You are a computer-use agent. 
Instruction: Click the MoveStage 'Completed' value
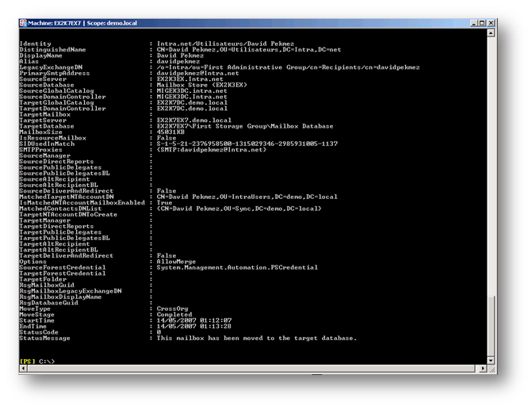pos(174,315)
